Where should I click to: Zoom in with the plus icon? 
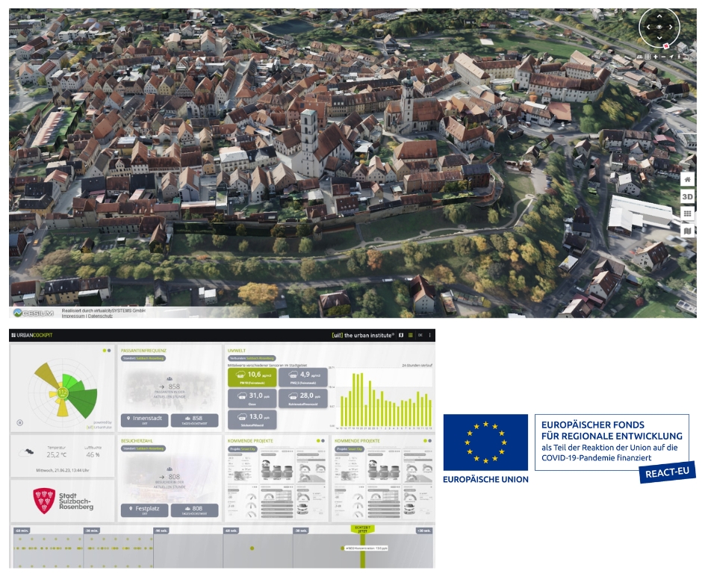click(x=656, y=57)
